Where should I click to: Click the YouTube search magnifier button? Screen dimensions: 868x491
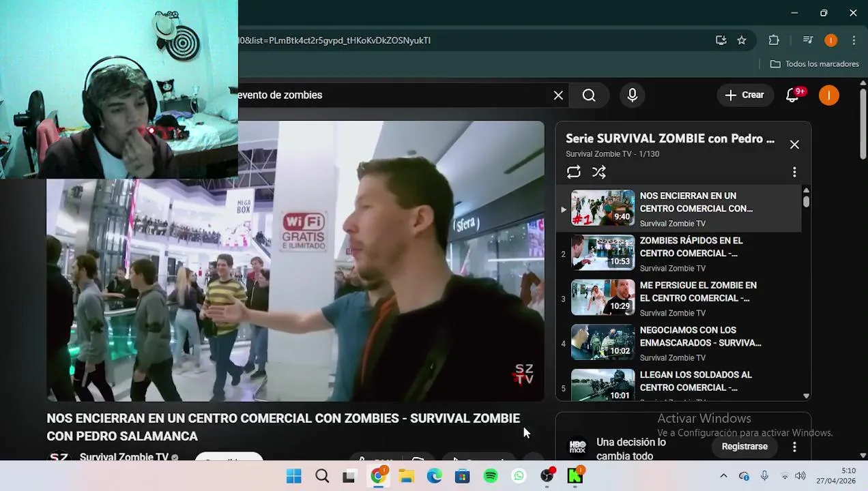coord(589,95)
